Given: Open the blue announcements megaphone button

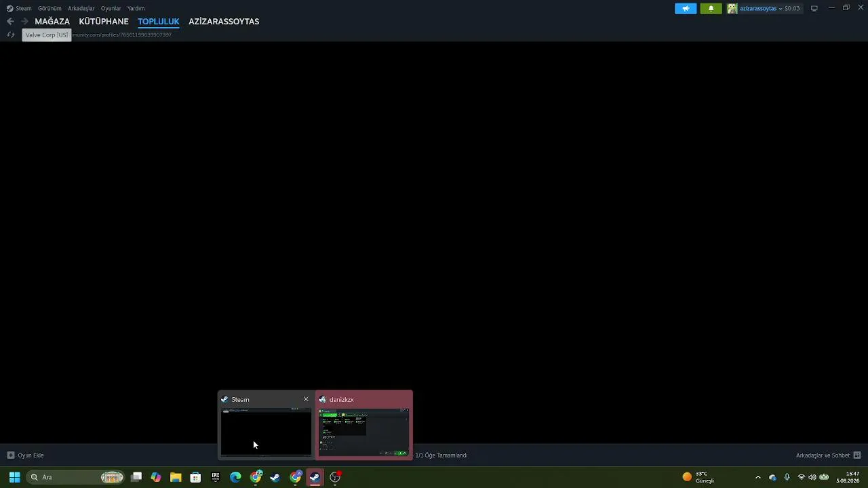Looking at the screenshot, I should click(686, 9).
